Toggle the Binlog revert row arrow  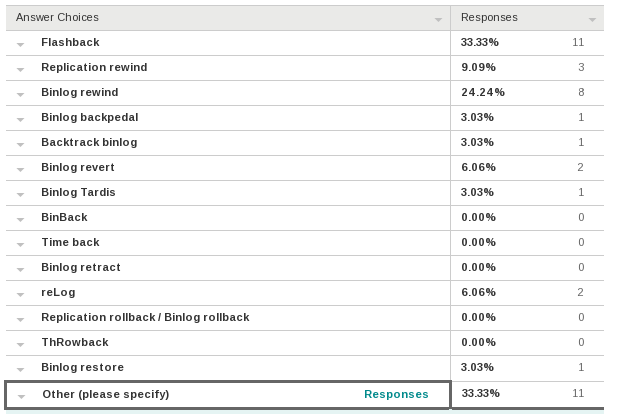point(20,169)
